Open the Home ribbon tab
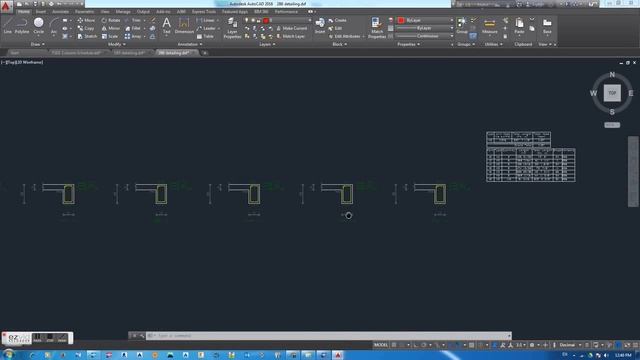Screen dimensions: 640x360 click(x=24, y=11)
